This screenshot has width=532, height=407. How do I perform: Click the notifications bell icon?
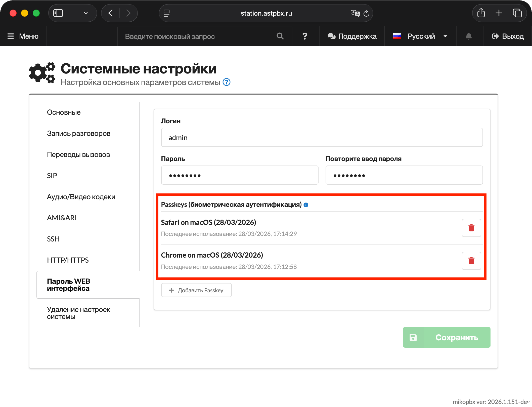[x=469, y=36]
